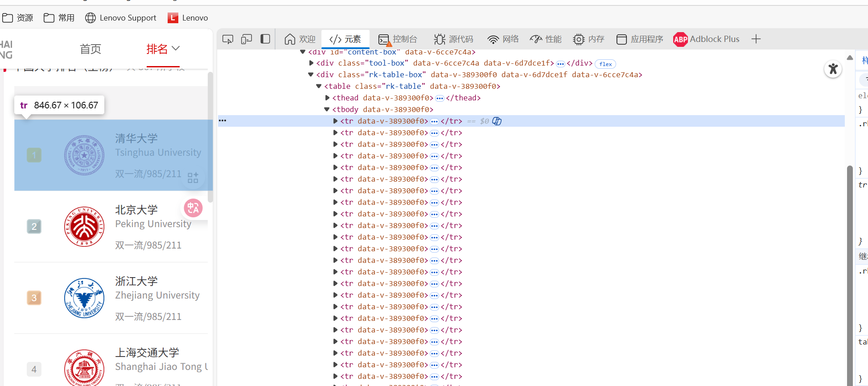
Task: Click the webpage vertical scrollbar thumb
Action: pyautogui.click(x=210, y=137)
